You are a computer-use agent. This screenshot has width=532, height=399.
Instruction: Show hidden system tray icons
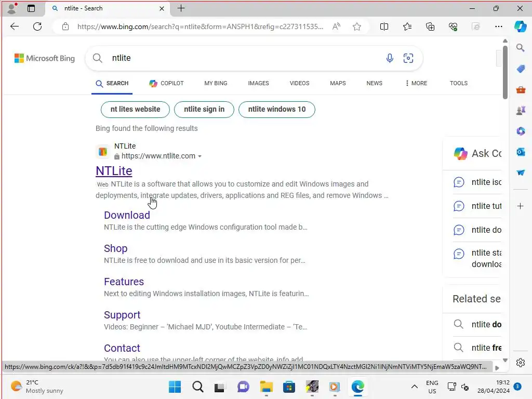click(x=414, y=387)
